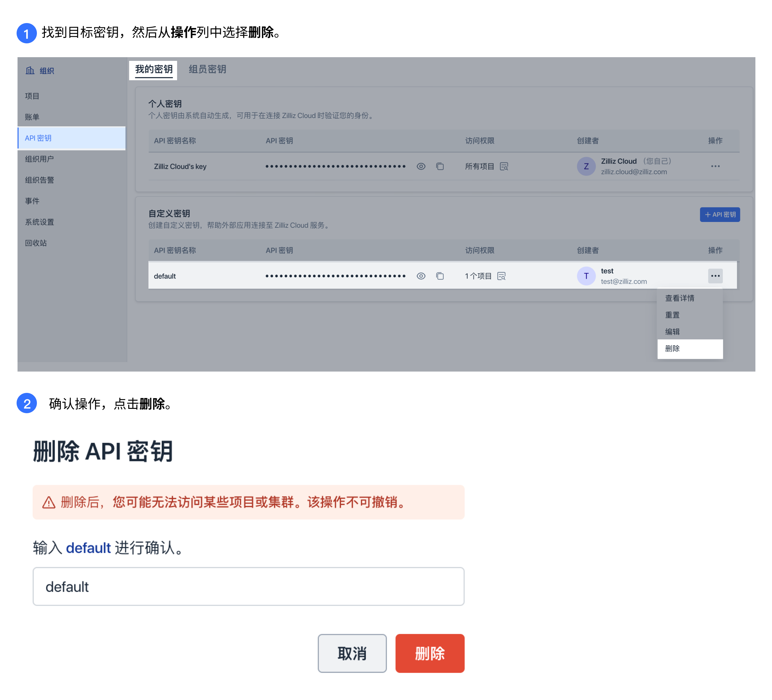Open the three-dot actions for default key
The width and height of the screenshot is (772, 700).
point(715,276)
